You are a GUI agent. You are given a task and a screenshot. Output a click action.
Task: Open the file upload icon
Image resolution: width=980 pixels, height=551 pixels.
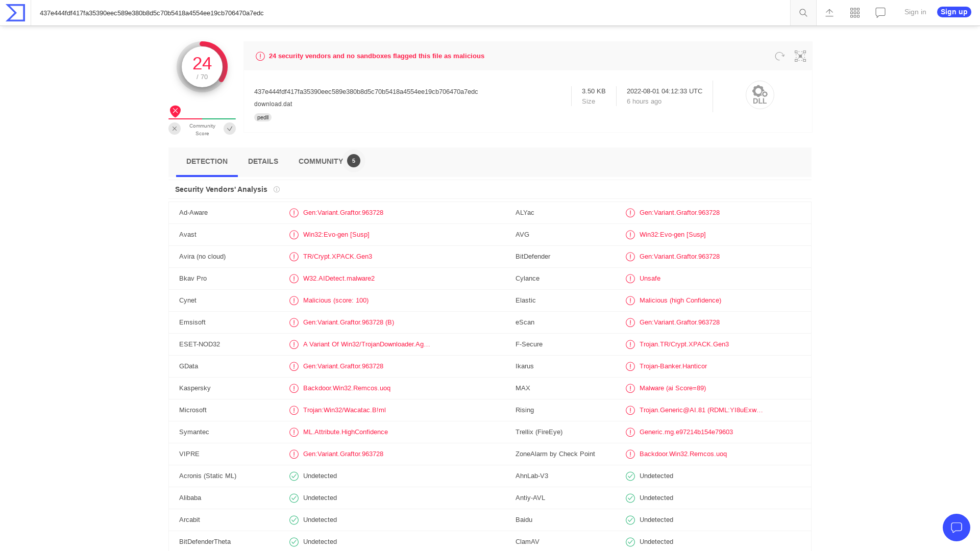pos(829,13)
